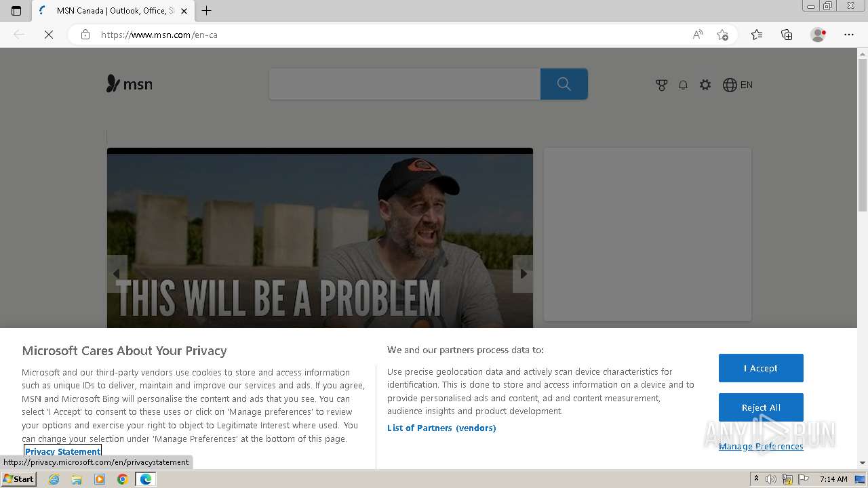Open Windows Start menu
Image resolution: width=868 pixels, height=488 pixels.
pos(19,479)
